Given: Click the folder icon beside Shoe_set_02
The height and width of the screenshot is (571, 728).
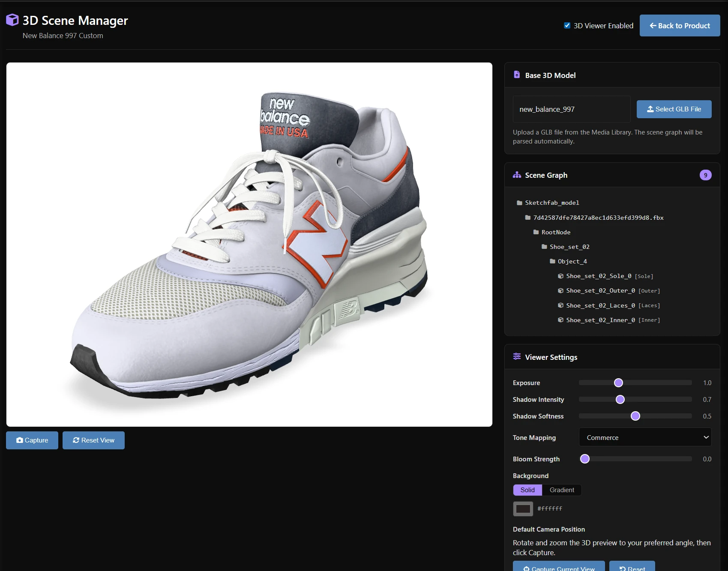Looking at the screenshot, I should [544, 247].
